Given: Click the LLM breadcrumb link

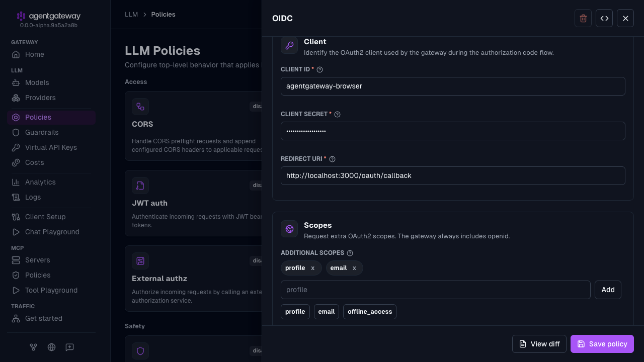Looking at the screenshot, I should click(x=131, y=15).
